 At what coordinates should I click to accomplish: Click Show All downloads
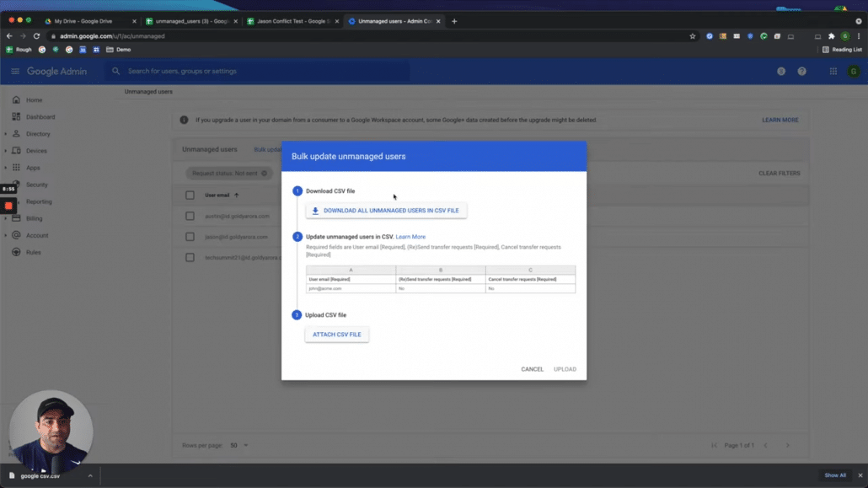[x=835, y=475]
